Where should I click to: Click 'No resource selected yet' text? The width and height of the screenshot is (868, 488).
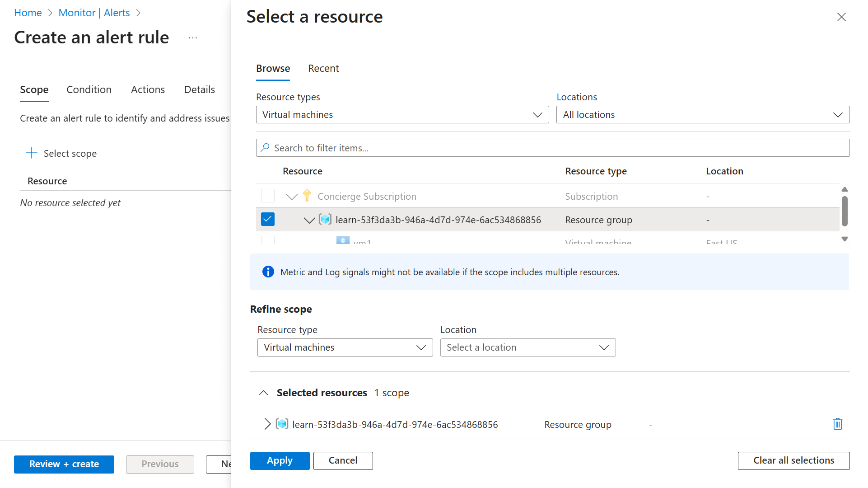[70, 203]
